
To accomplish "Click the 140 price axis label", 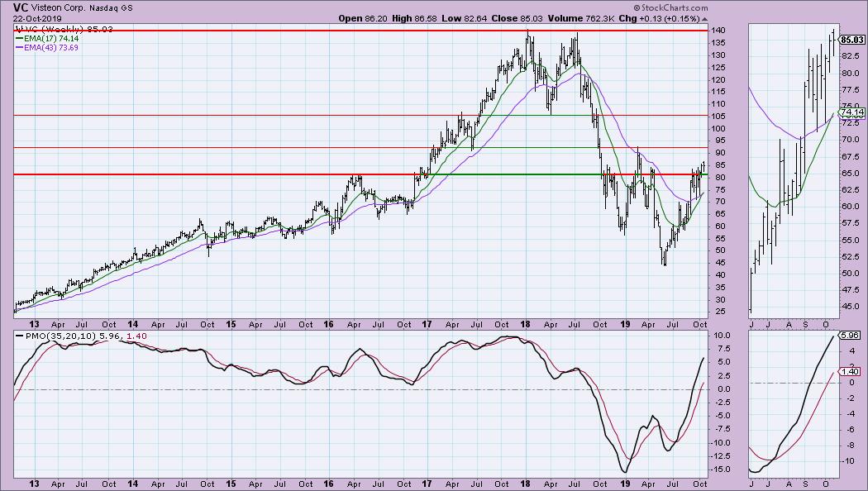I will [x=718, y=31].
